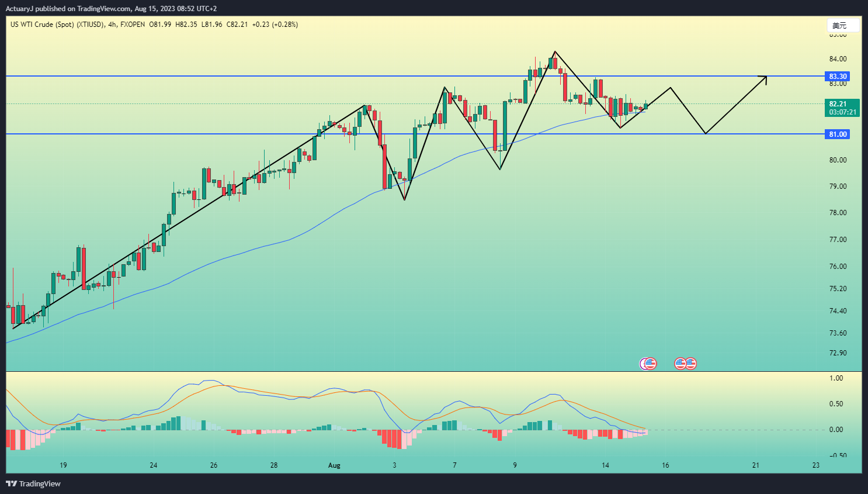Viewport: 868px width, 494px height.
Task: Click date 28 on the time axis
Action: coord(274,465)
